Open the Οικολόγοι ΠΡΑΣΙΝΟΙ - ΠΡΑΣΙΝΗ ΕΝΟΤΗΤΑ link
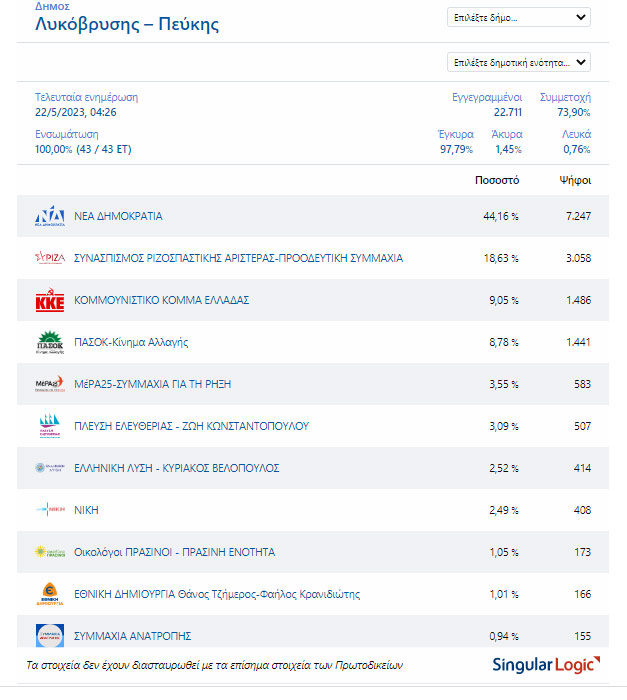Screen dimensions: 627x700 click(x=175, y=552)
